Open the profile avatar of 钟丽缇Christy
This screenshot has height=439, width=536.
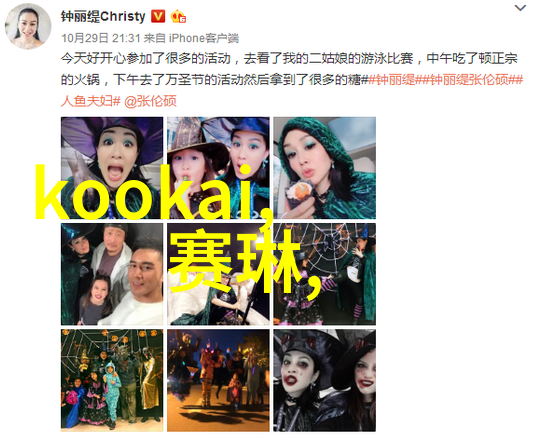pos(28,26)
